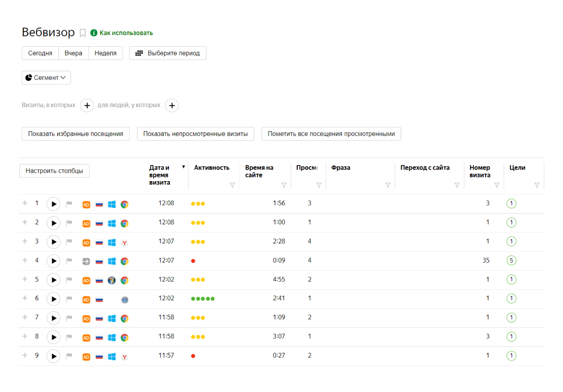563x392 pixels.
Task: Open filter for Переход с сайта column
Action: (457, 185)
